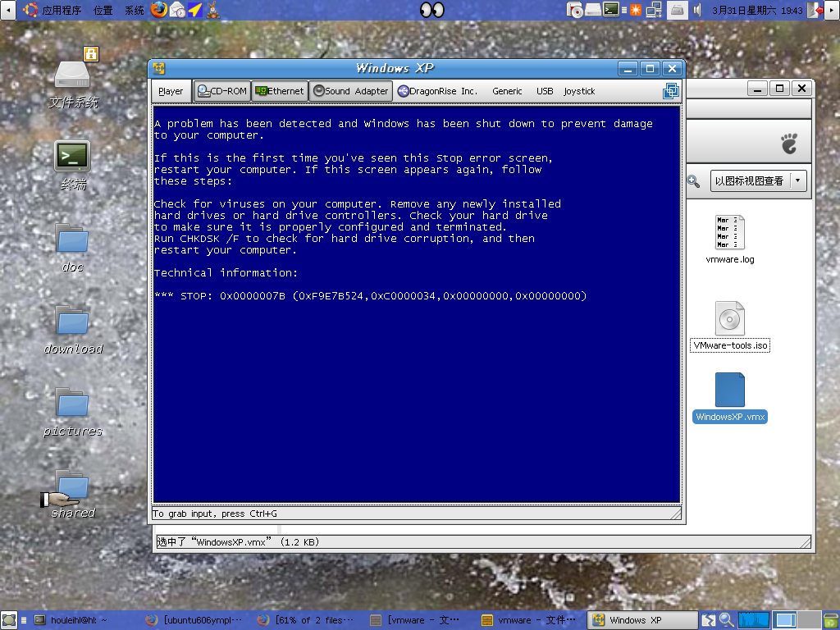840x630 pixels.
Task: Click the printer icon in top panel
Action: pos(677,10)
